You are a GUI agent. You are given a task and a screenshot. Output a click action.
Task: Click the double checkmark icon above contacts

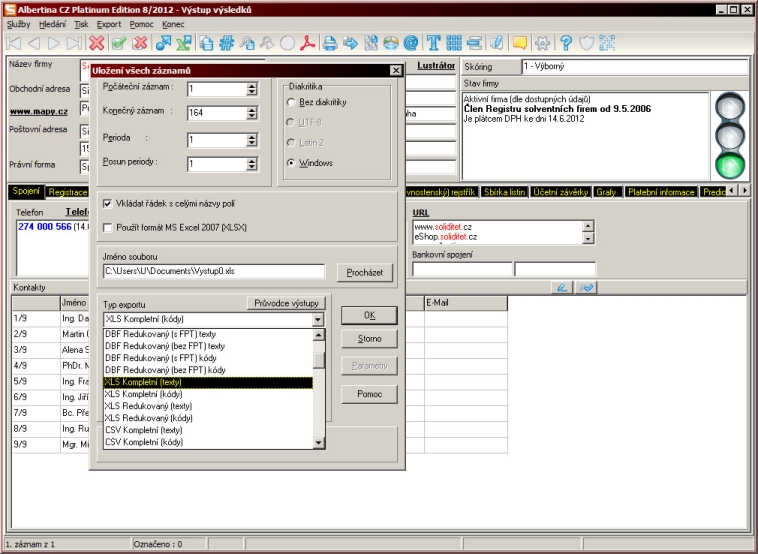point(586,288)
